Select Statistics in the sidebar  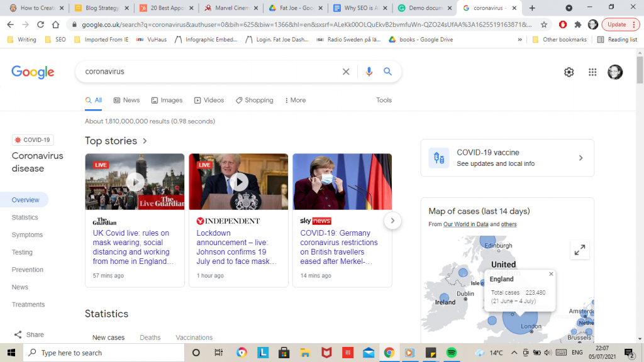[x=25, y=217]
